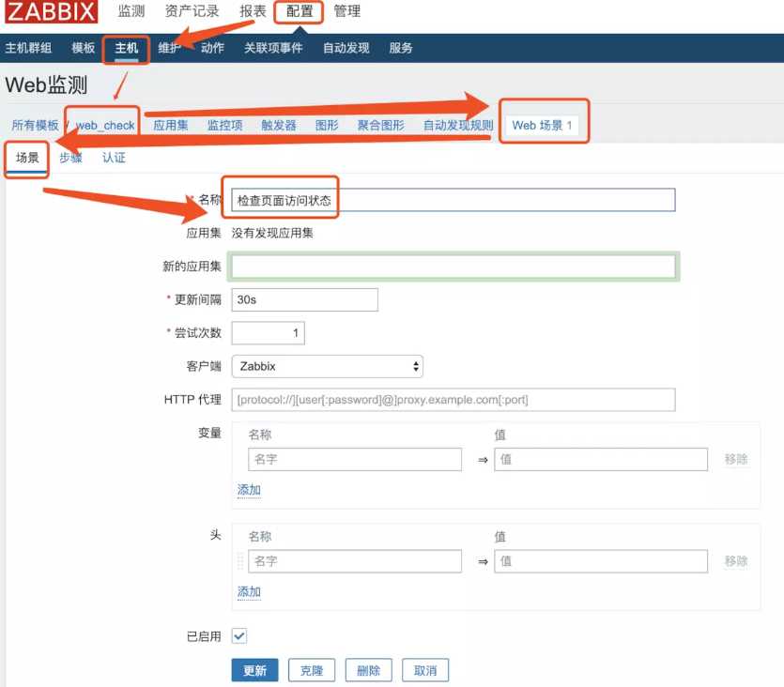This screenshot has width=784, height=687.
Task: Switch to the 认证 tab
Action: pos(114,158)
